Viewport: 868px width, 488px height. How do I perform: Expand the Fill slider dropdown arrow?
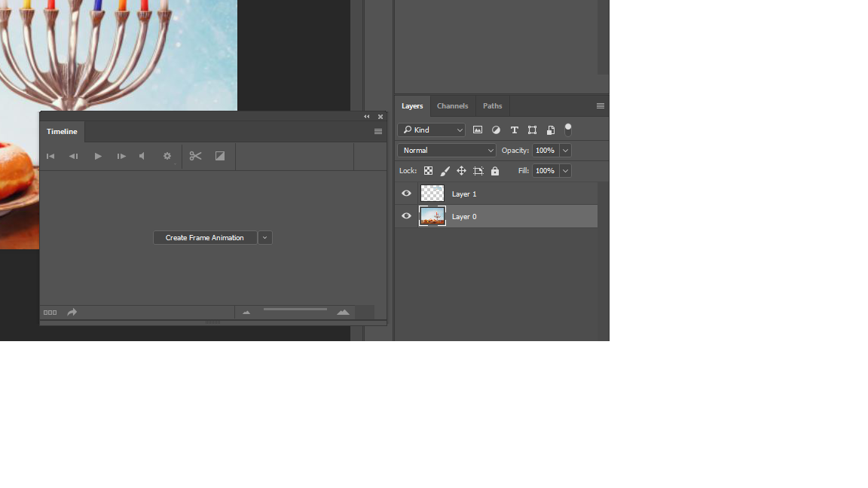565,171
